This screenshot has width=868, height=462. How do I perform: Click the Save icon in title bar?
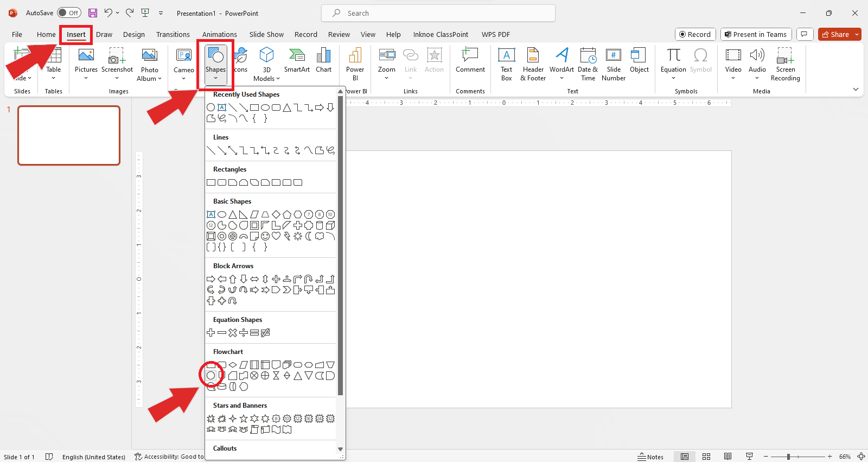(x=93, y=13)
